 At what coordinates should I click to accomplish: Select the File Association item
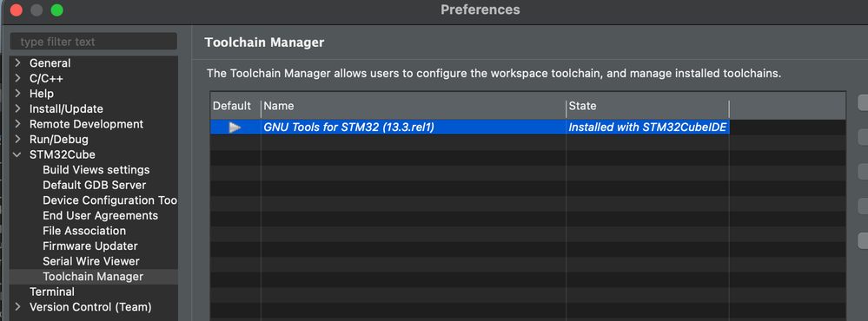coord(84,231)
